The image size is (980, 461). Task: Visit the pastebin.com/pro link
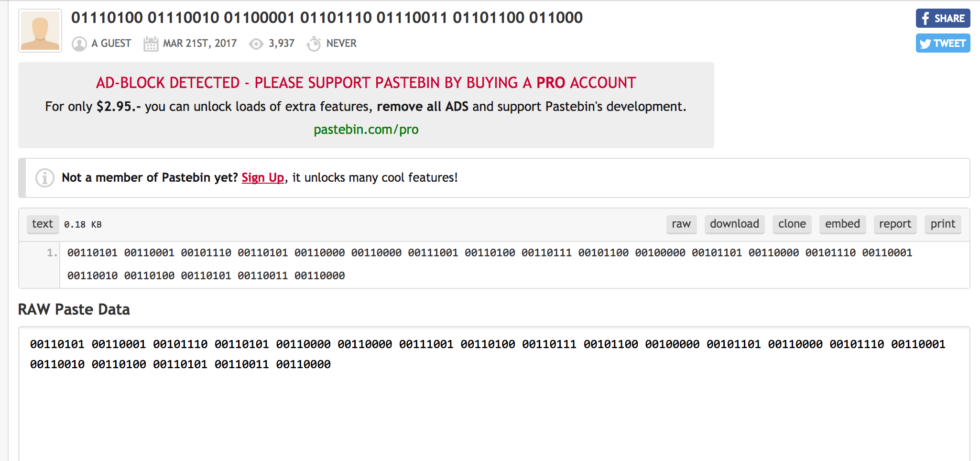click(x=366, y=130)
